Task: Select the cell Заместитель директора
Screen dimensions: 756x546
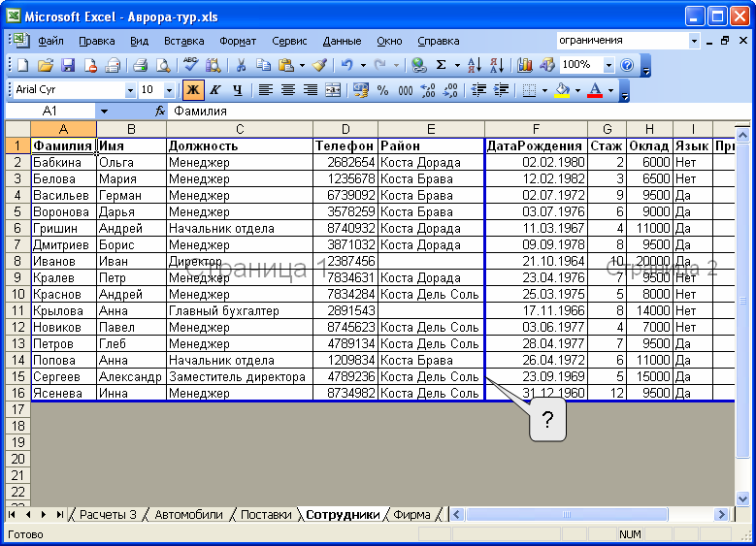Action: point(240,377)
